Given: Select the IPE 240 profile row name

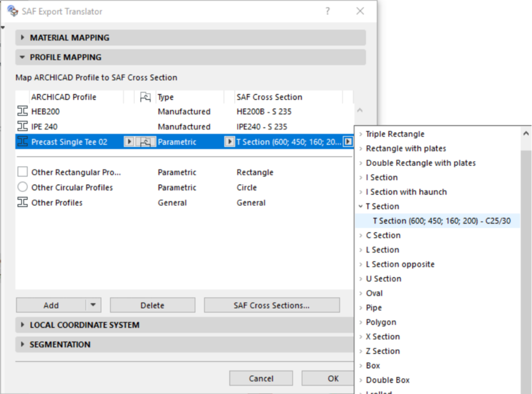Looking at the screenshot, I should coord(44,127).
